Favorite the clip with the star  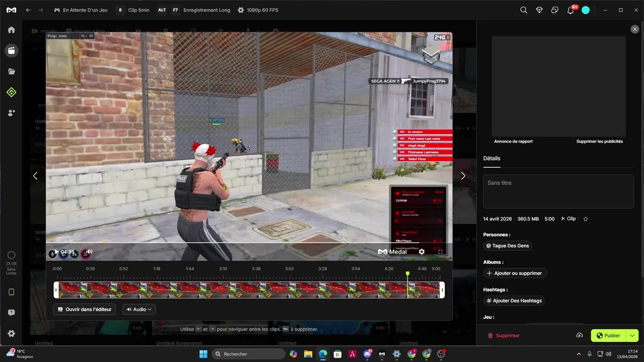click(x=586, y=219)
